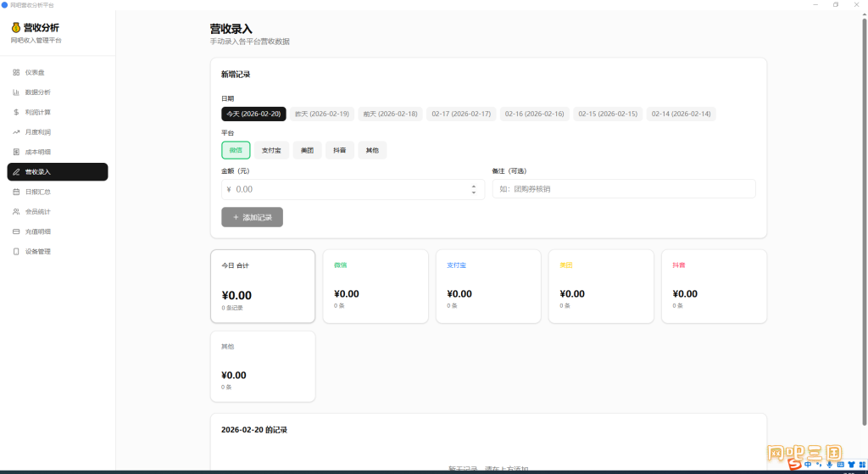Choose the 美团 platform option
Viewport: 868px width, 474px height.
coord(307,150)
